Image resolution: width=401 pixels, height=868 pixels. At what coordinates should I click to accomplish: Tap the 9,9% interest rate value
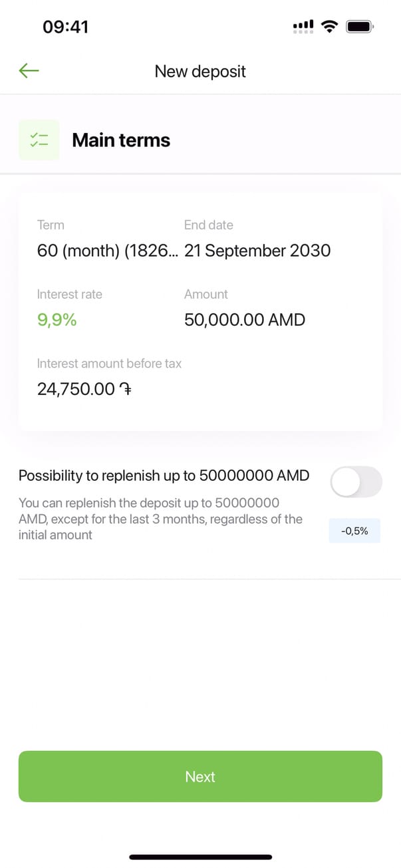click(x=57, y=320)
